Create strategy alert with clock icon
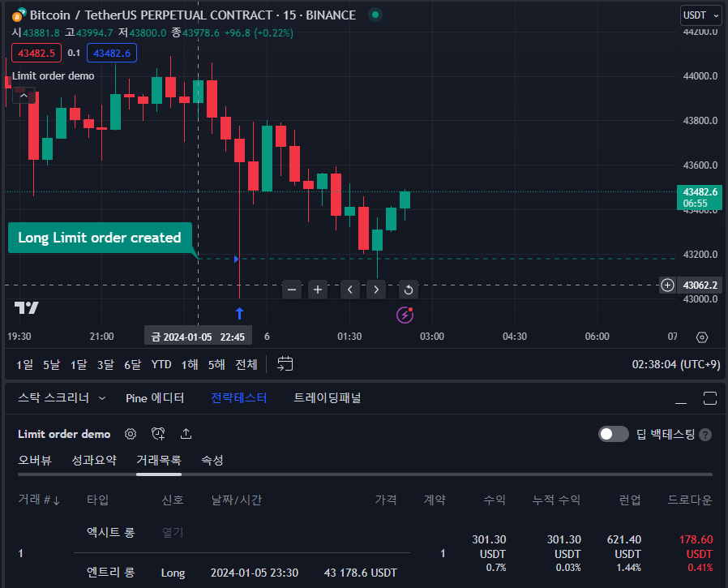The height and width of the screenshot is (588, 728). point(158,434)
